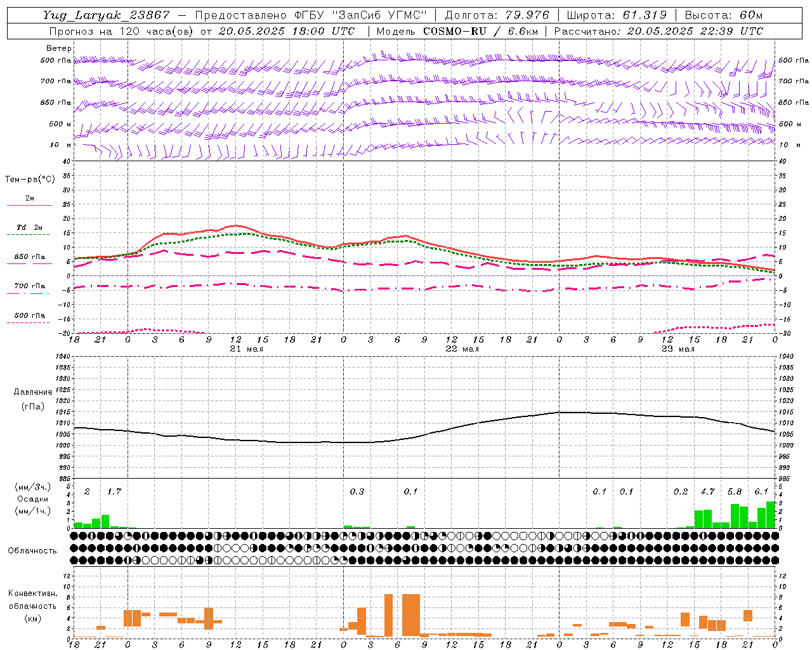Click the '23 мая' date label
Image resolution: width=812 pixels, height=650 pixels.
[678, 349]
